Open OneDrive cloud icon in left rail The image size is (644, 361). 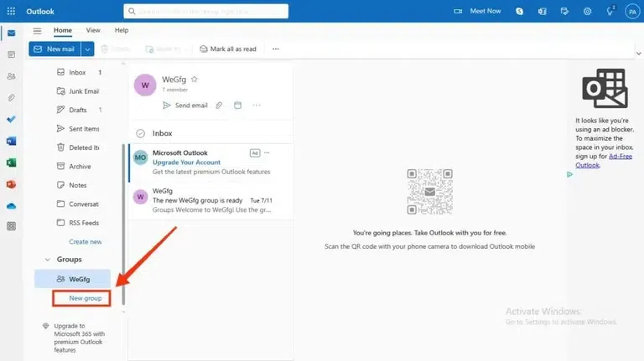coord(12,206)
